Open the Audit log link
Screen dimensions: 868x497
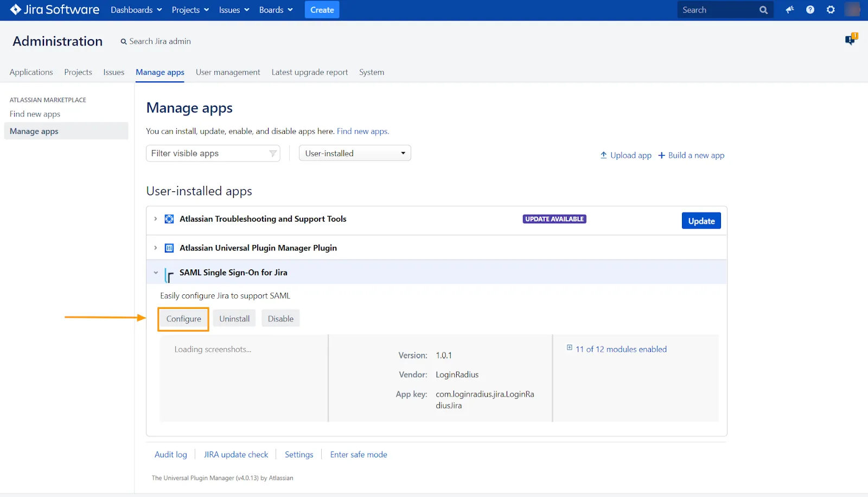(171, 455)
